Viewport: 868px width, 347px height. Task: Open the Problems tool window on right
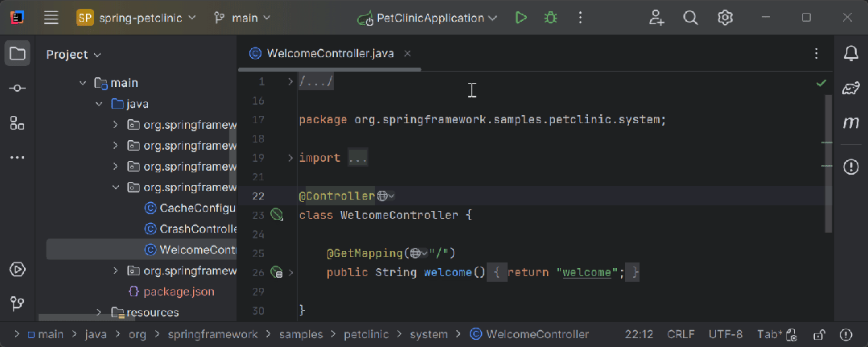coord(851,167)
